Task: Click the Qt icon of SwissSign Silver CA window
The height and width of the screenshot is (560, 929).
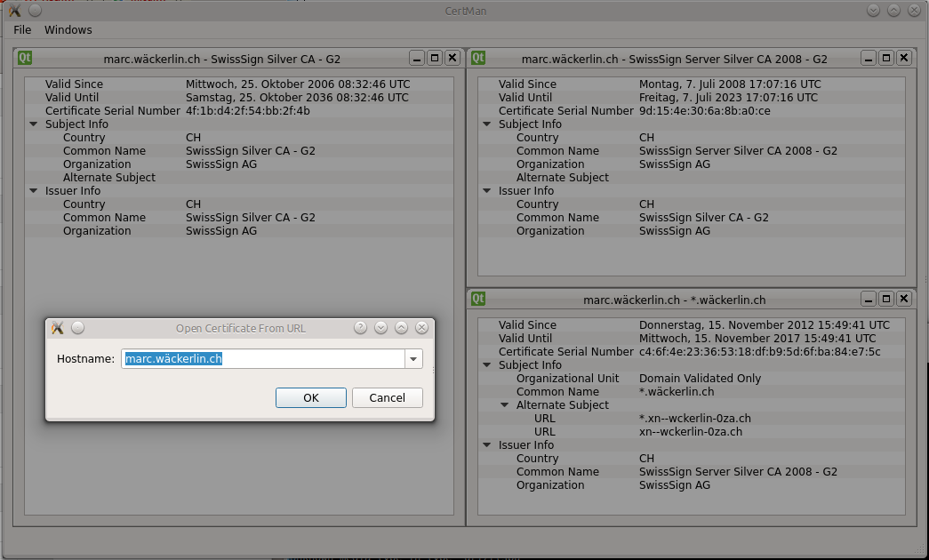Action: [25, 58]
